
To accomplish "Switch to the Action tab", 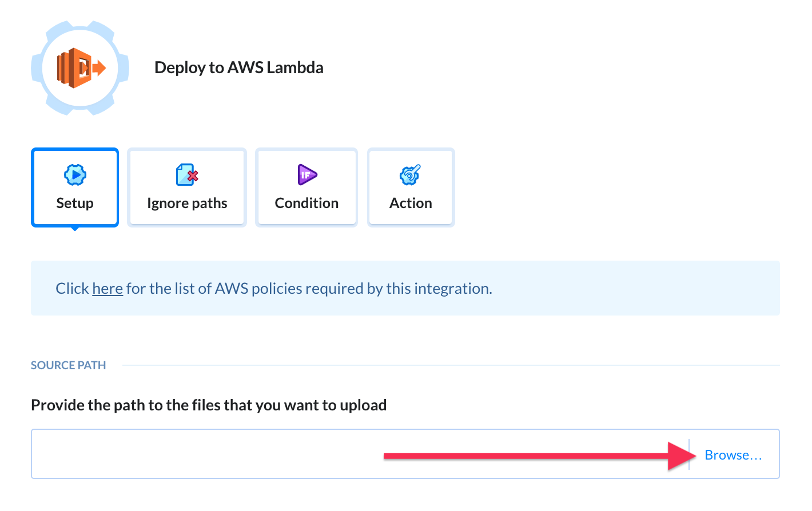I will pyautogui.click(x=411, y=187).
